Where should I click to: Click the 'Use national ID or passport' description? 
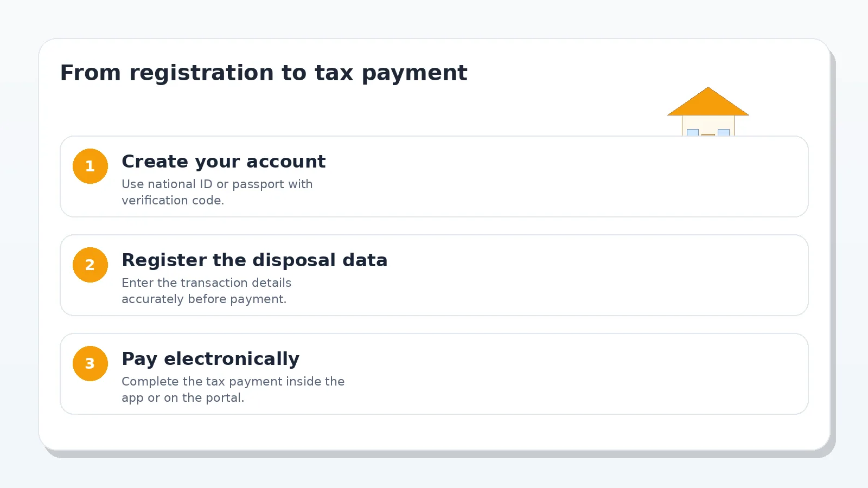pyautogui.click(x=217, y=192)
